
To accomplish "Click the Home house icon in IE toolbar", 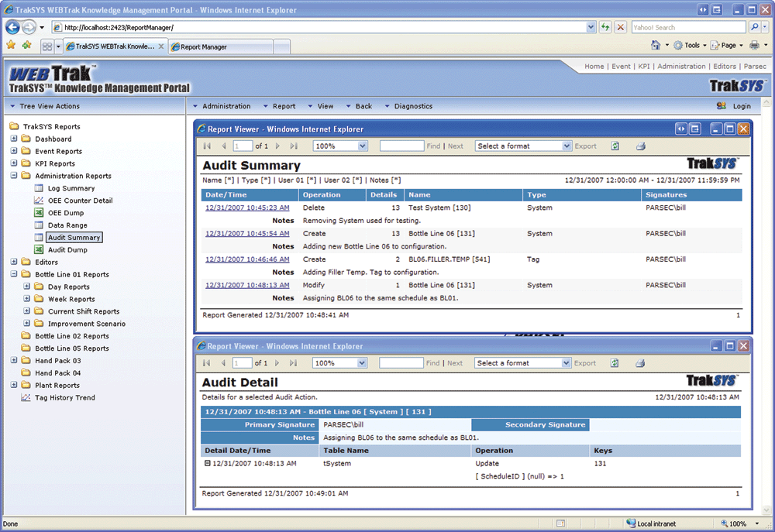I will coord(656,46).
